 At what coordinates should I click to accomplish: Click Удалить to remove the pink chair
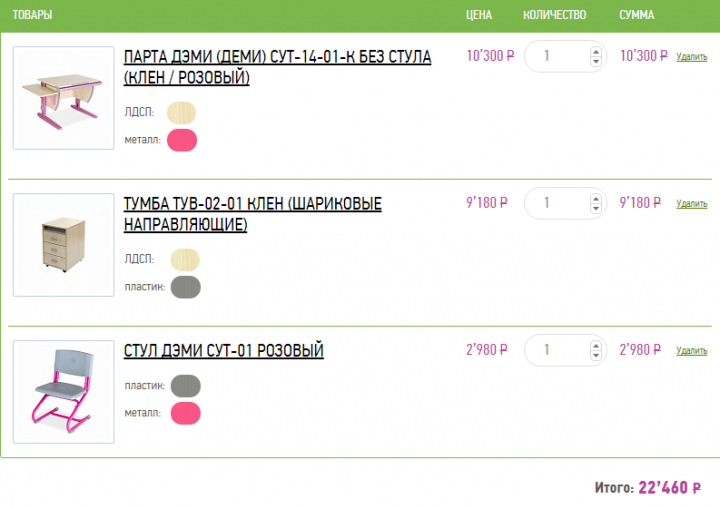coord(691,351)
